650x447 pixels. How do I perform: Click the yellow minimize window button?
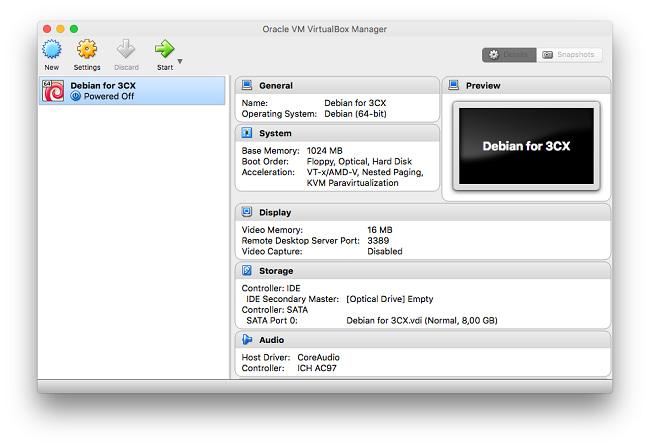[x=61, y=29]
